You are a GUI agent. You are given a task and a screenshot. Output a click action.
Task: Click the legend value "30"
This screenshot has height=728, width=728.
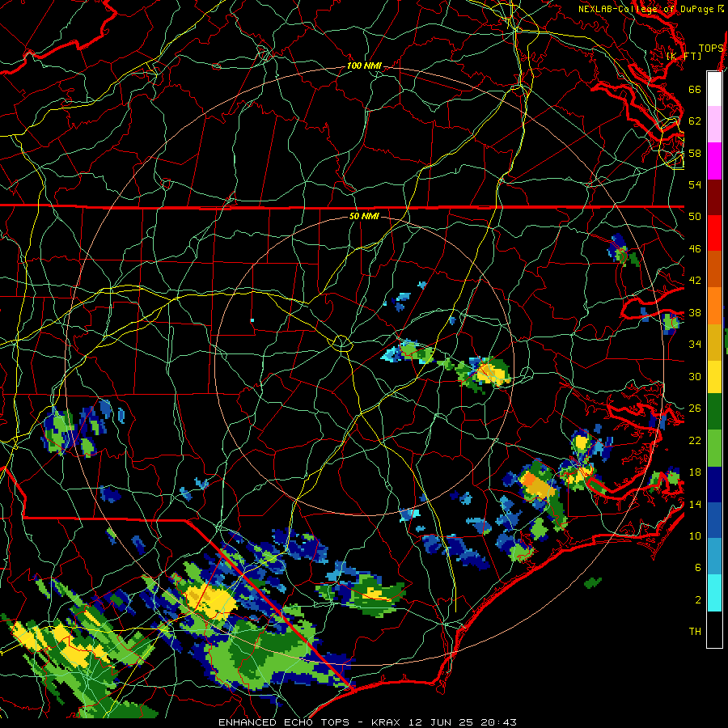tap(695, 376)
